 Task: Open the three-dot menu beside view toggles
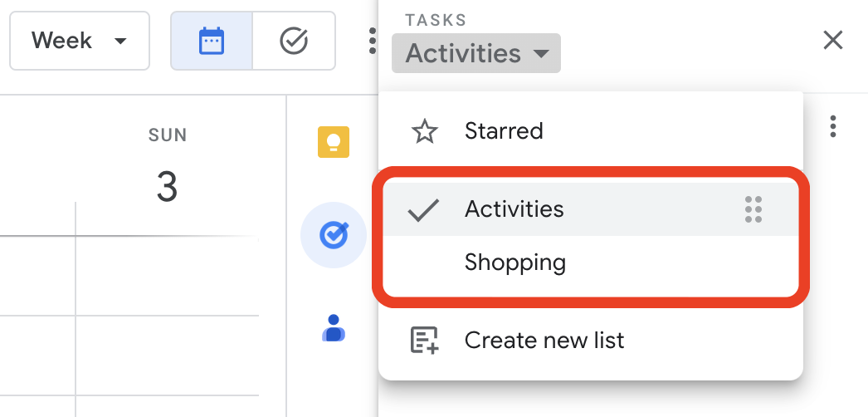(373, 41)
